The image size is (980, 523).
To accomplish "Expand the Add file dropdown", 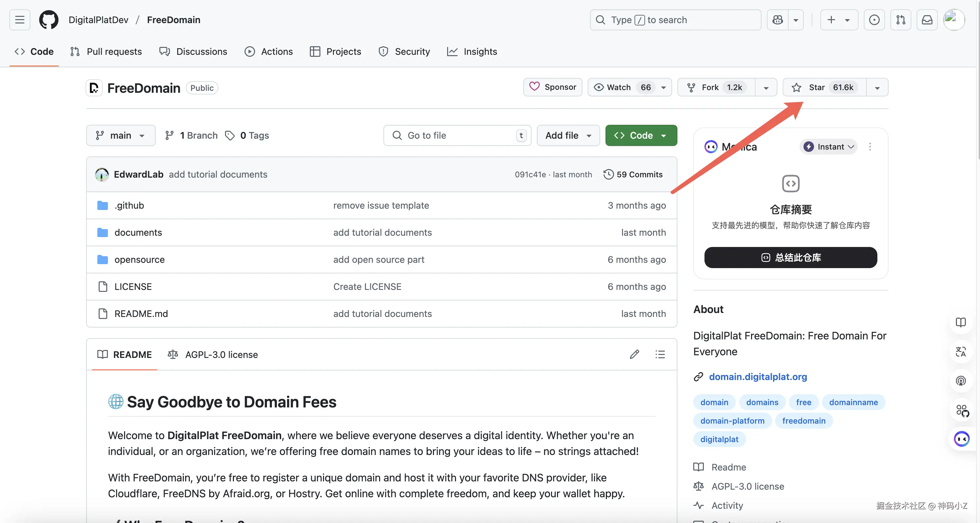I will pos(568,135).
